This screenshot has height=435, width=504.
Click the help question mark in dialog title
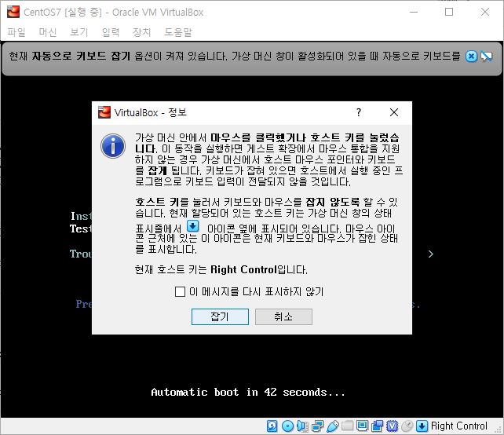pyautogui.click(x=359, y=112)
